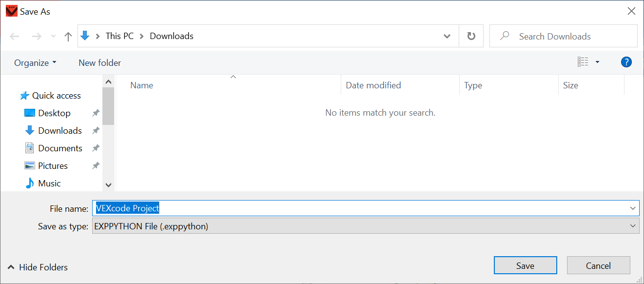Image resolution: width=644 pixels, height=284 pixels.
Task: Unpin Desktop using its pin icon
Action: [96, 113]
